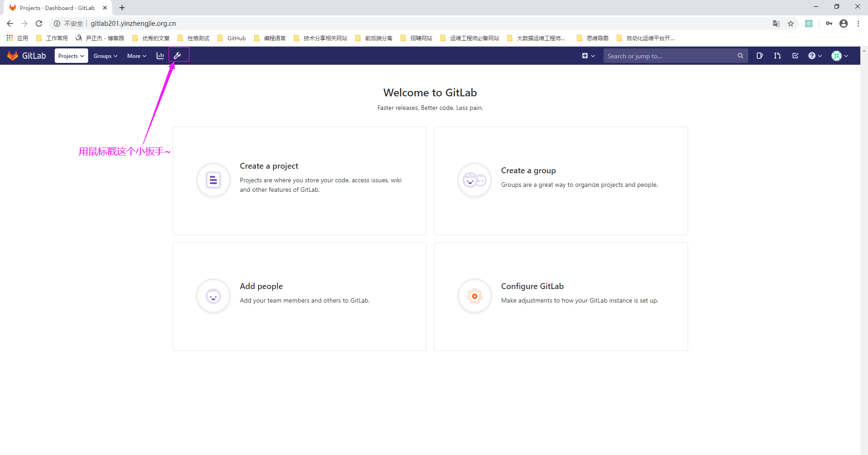868x455 pixels.
Task: Click the Create a group card
Action: coord(561,181)
